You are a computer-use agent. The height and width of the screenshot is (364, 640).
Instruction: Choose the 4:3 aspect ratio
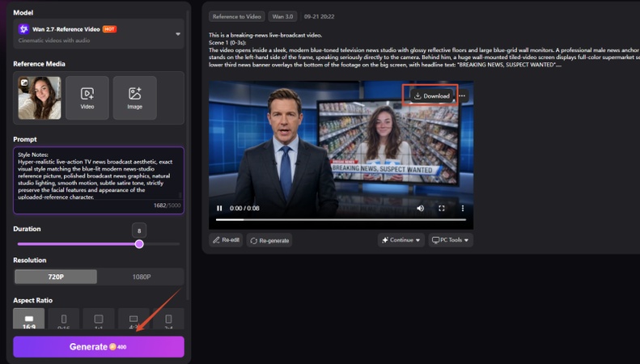(x=134, y=319)
